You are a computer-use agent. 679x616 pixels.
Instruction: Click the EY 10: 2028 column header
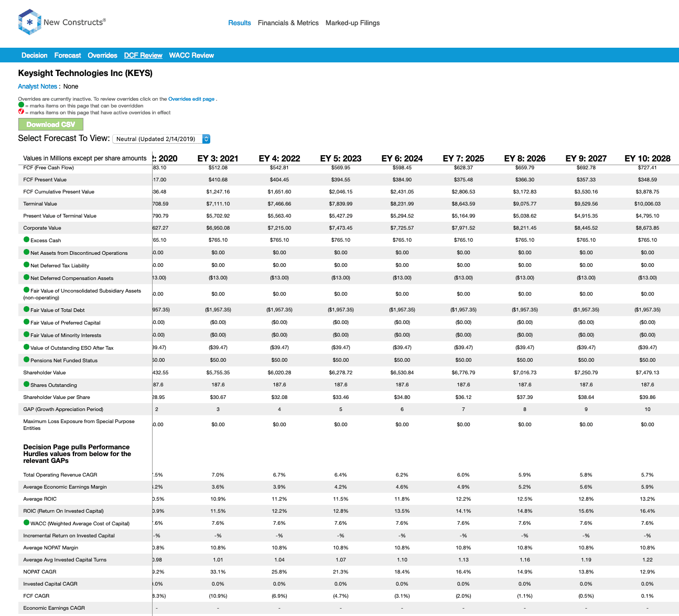[x=648, y=158]
